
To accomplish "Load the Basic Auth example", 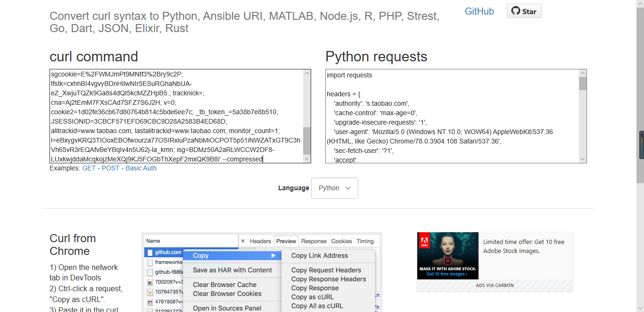I will tap(141, 168).
